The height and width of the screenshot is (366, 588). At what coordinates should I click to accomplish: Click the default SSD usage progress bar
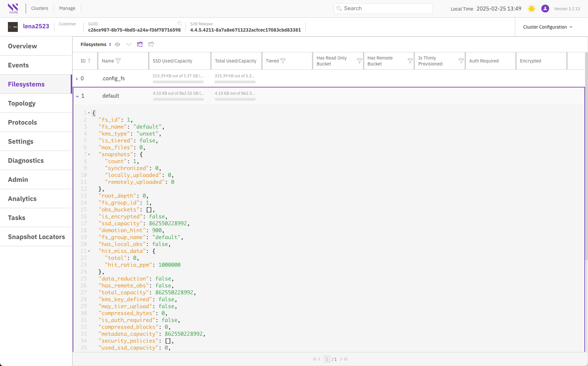click(x=178, y=99)
